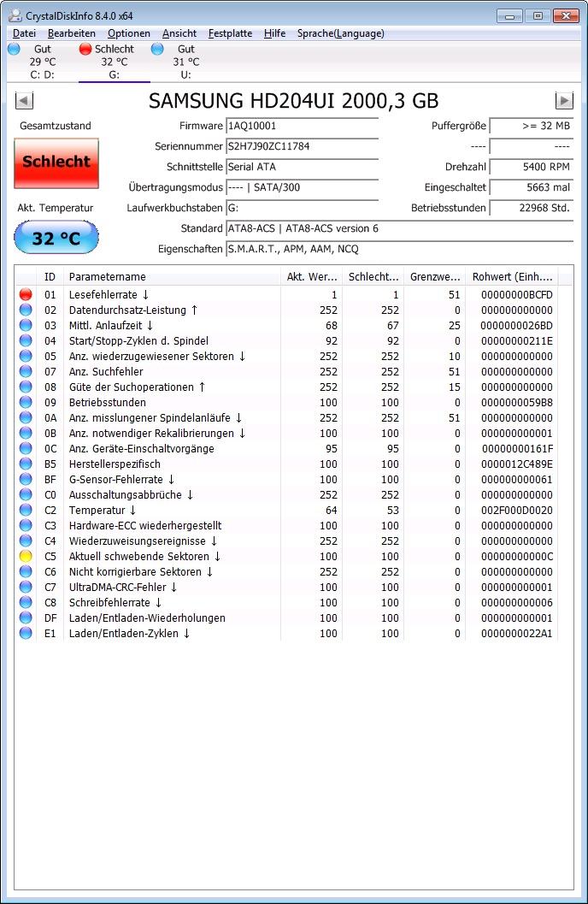
Task: Click the status icon for UltraDMA-CRC-Fehler
Action: [26, 587]
